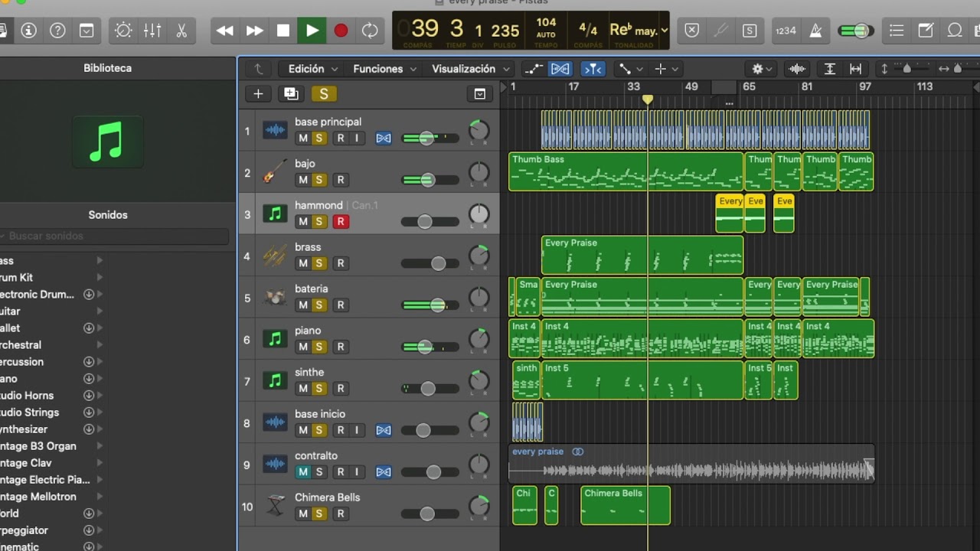Click the vertical auto zoom button
This screenshot has width=980, height=551.
pyautogui.click(x=829, y=69)
